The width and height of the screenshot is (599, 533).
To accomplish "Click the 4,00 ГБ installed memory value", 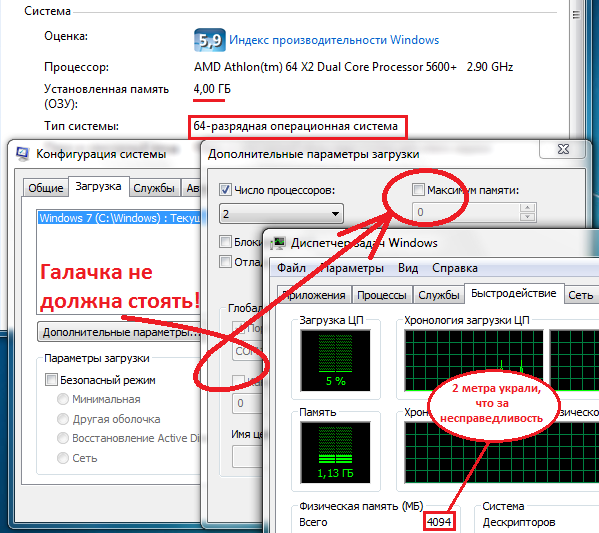I will (x=212, y=89).
